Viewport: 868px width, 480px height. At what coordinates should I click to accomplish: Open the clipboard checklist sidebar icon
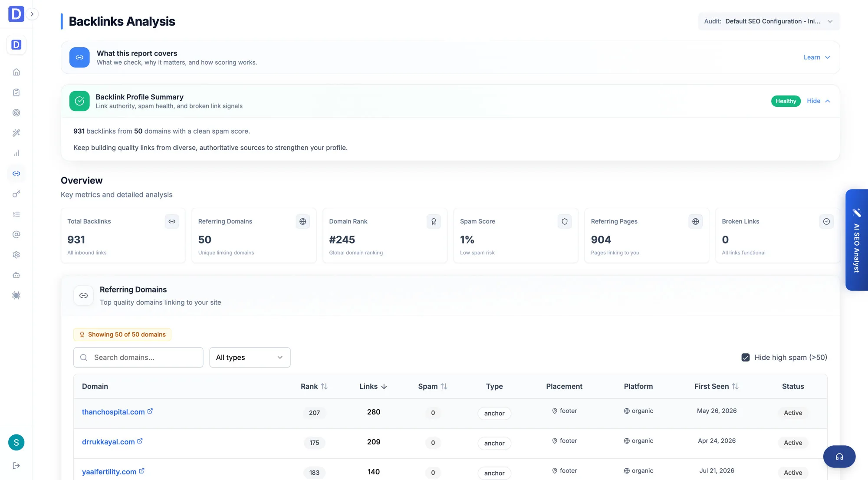click(16, 92)
